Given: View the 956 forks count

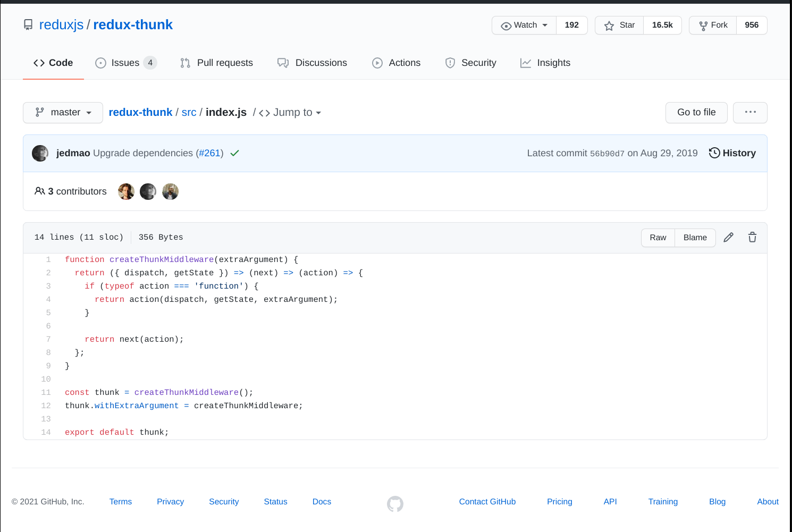Looking at the screenshot, I should coord(752,25).
